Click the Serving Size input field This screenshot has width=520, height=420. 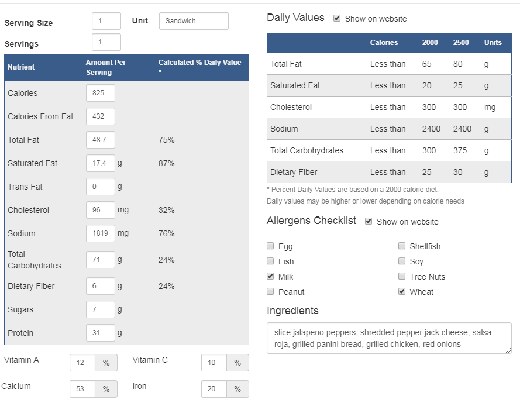[x=106, y=21]
